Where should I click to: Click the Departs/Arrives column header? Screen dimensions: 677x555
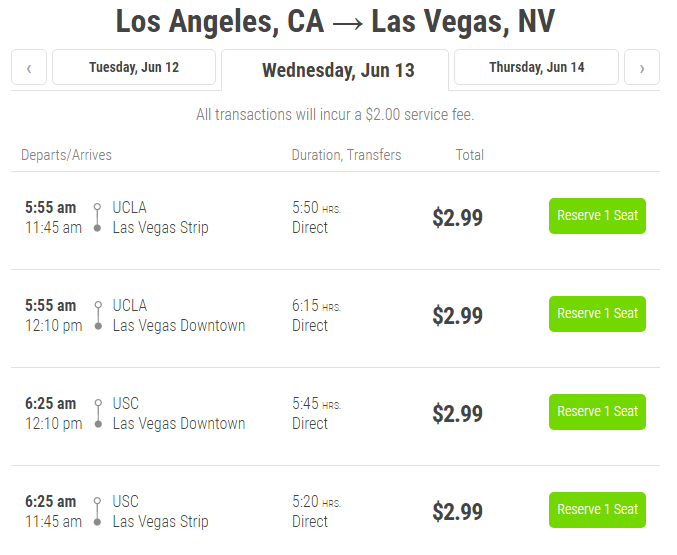(x=66, y=155)
